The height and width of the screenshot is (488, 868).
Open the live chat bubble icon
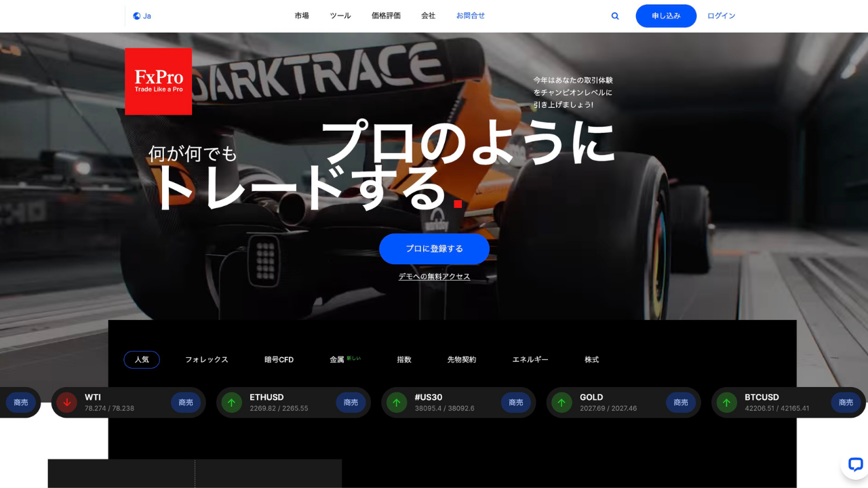[855, 464]
